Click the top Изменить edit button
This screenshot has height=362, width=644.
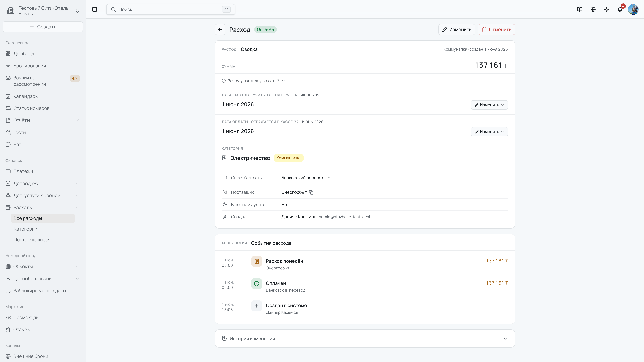pos(457,29)
